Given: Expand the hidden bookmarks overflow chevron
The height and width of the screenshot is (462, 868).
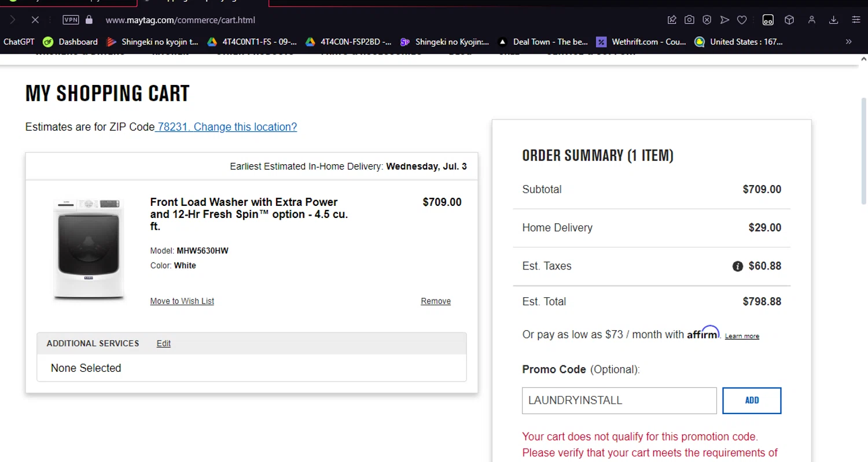Looking at the screenshot, I should click(x=848, y=42).
